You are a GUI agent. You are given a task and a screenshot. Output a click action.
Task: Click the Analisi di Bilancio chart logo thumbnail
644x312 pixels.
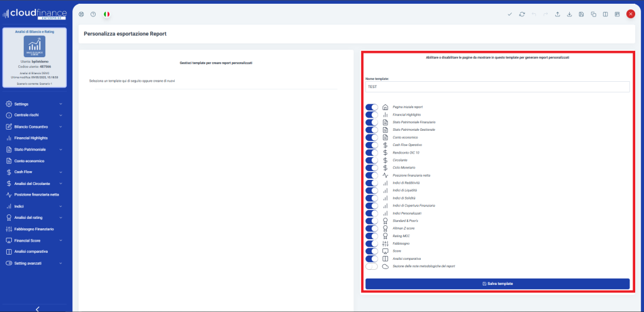[x=35, y=47]
